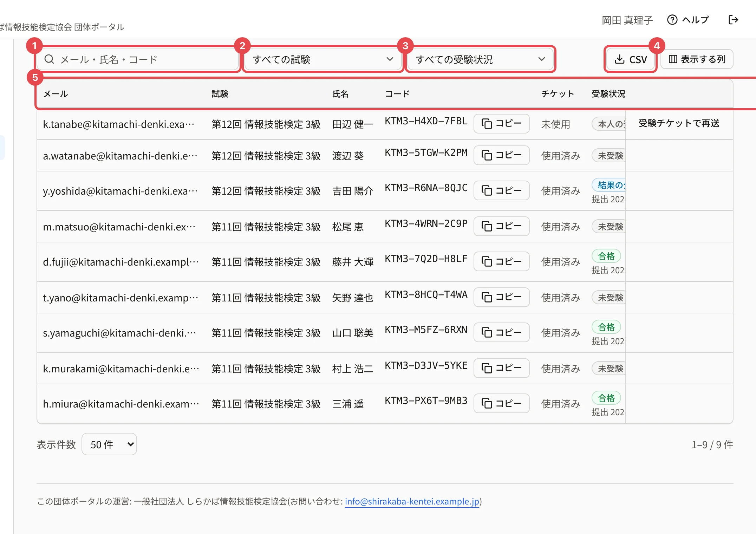756x534 pixels.
Task: Open the info@shirakaba-kentei.example.jp email link
Action: tap(412, 501)
